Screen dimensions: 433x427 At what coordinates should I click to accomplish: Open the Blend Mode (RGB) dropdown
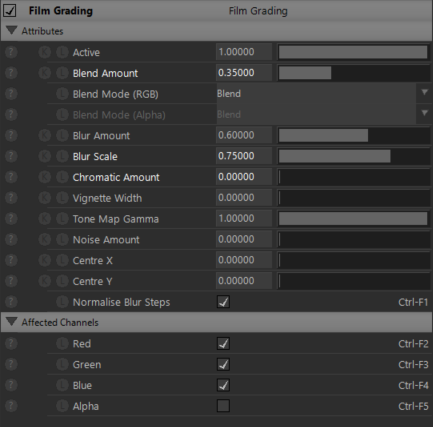[x=323, y=94]
